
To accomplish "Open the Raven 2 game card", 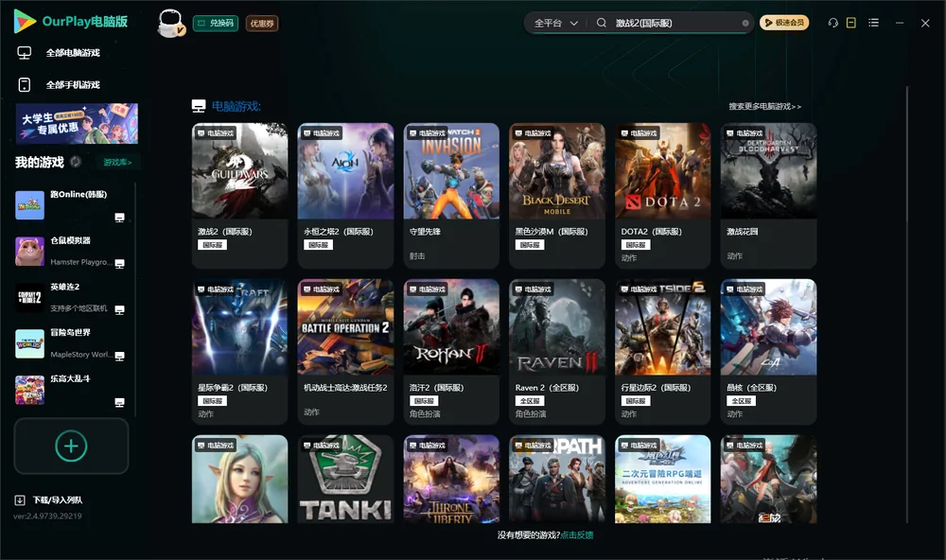I will 557,352.
